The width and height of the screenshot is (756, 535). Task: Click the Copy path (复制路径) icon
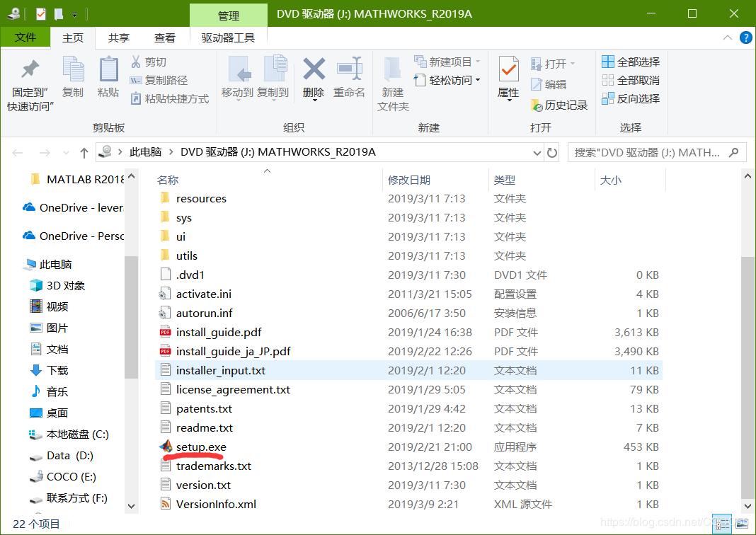click(136, 81)
